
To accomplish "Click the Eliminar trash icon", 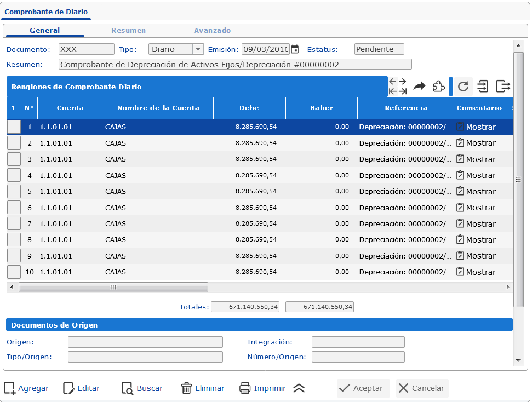I will click(x=186, y=388).
